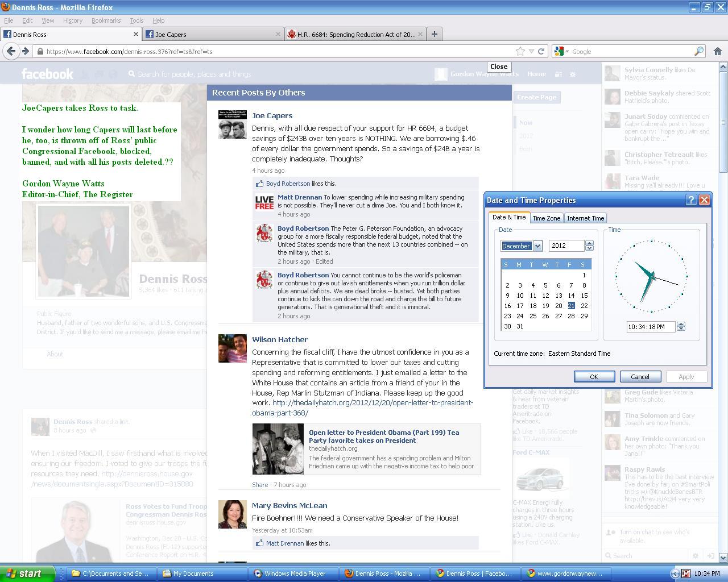Close the Dennis Ross tab
This screenshot has height=582, width=728.
click(x=135, y=34)
